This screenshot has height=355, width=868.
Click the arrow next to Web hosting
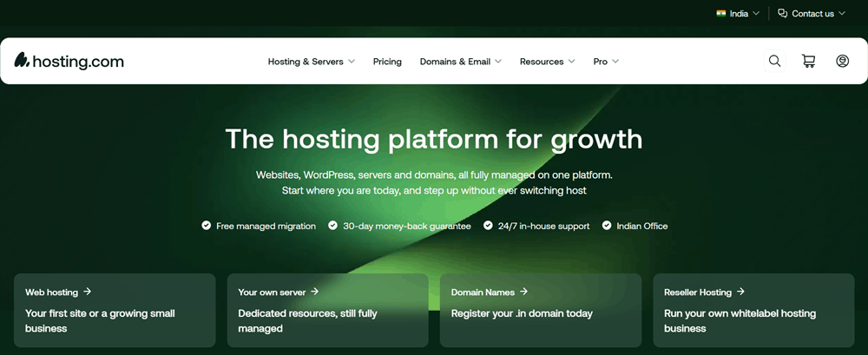click(87, 292)
